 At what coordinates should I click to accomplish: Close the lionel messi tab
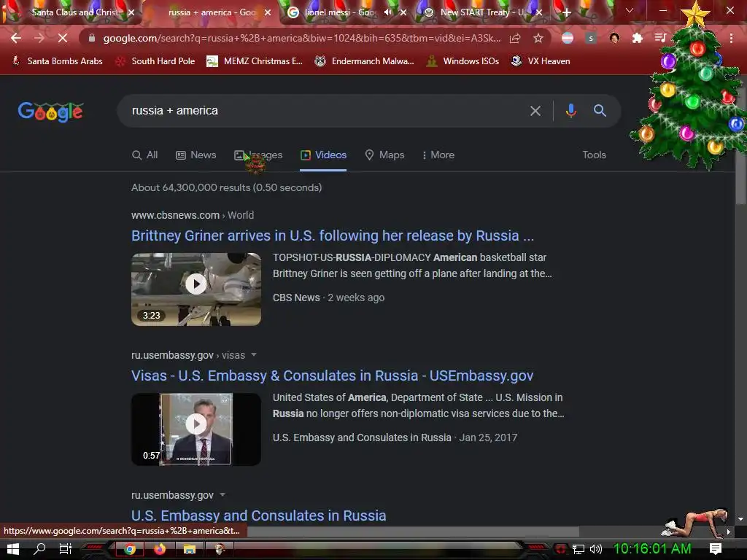point(403,12)
